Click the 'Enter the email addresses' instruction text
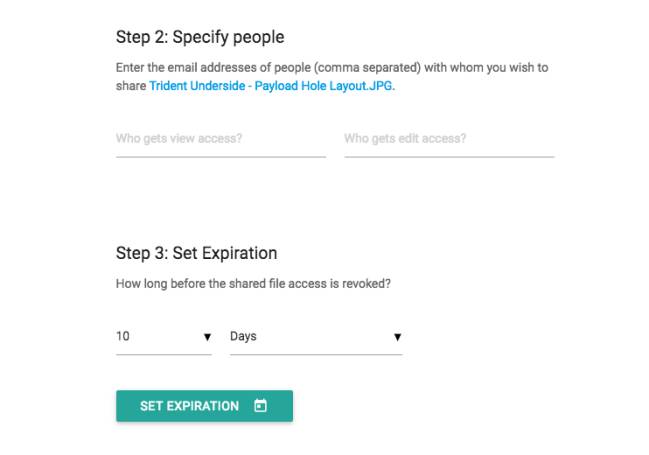Viewport: 649px width, 455px height. click(332, 67)
